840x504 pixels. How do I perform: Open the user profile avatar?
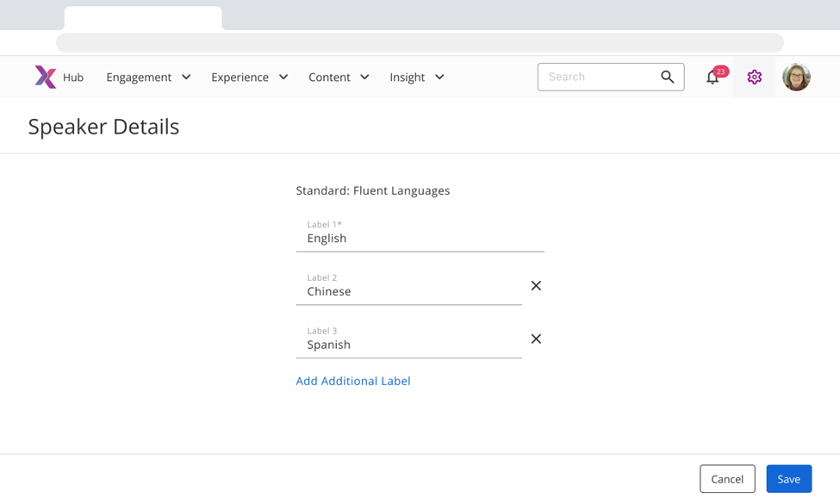[x=796, y=77]
